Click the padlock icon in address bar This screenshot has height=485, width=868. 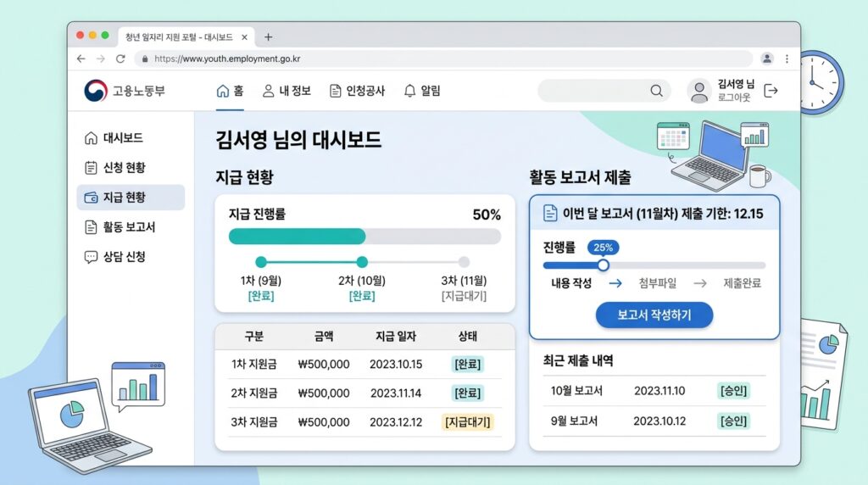coord(145,59)
